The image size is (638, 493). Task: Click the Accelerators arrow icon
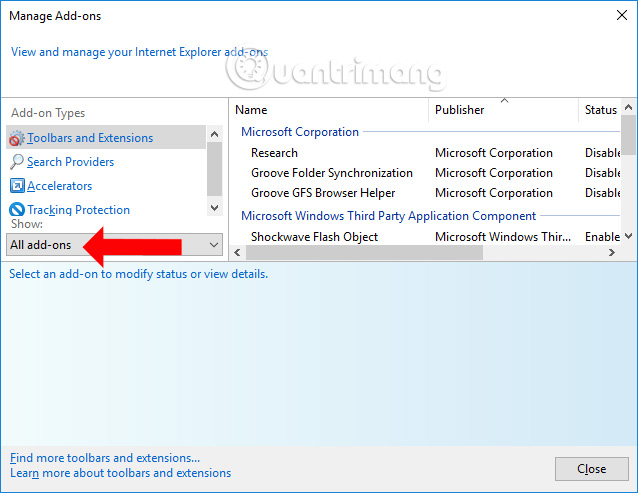(x=17, y=186)
